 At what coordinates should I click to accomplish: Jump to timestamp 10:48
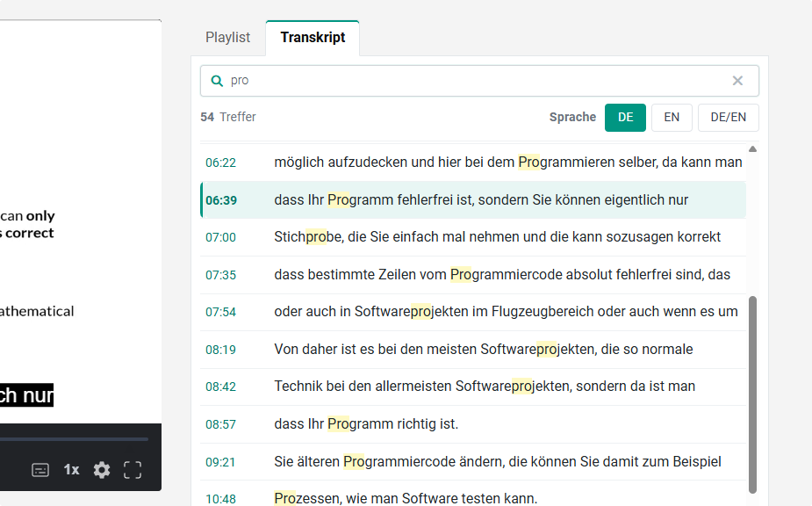tap(220, 499)
